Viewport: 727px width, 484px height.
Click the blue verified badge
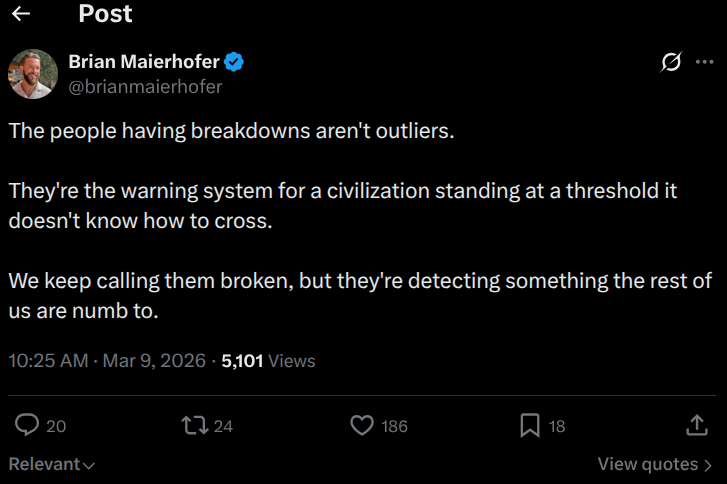click(x=235, y=62)
